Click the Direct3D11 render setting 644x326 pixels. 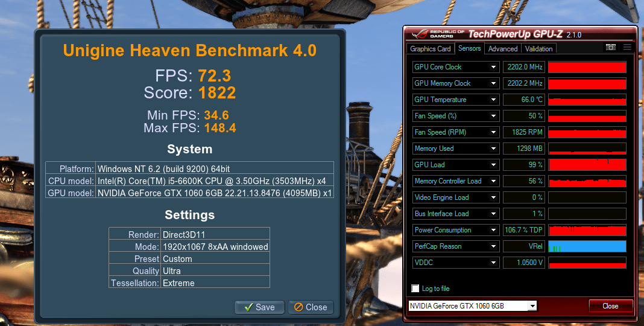(183, 235)
